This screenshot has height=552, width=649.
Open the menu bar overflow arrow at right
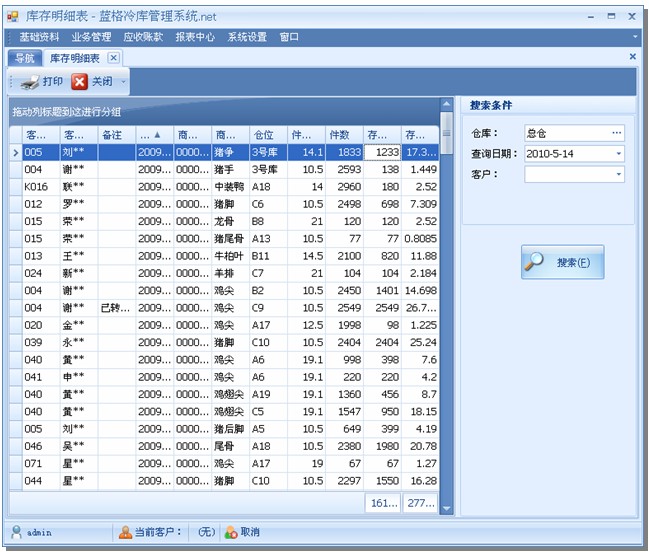coord(635,37)
